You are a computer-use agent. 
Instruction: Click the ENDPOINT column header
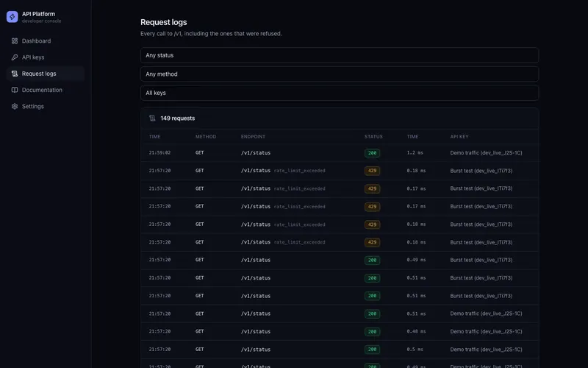(253, 137)
